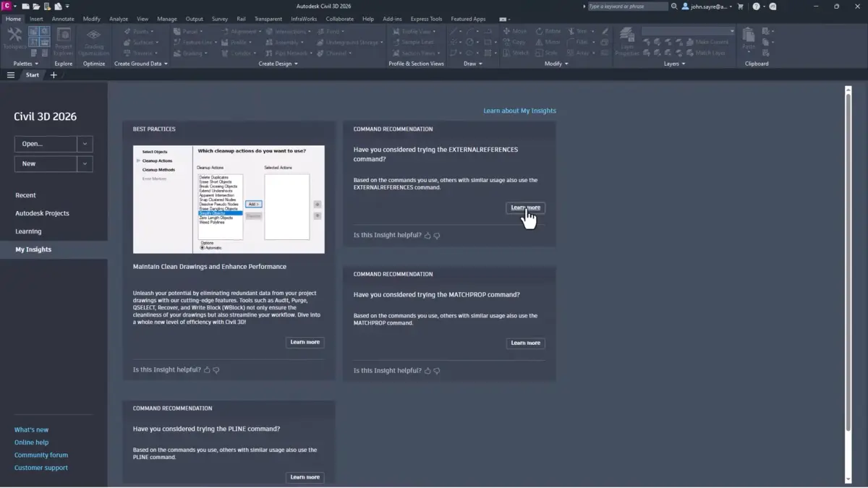
Task: Open the Toolspace palette
Action: (14, 40)
